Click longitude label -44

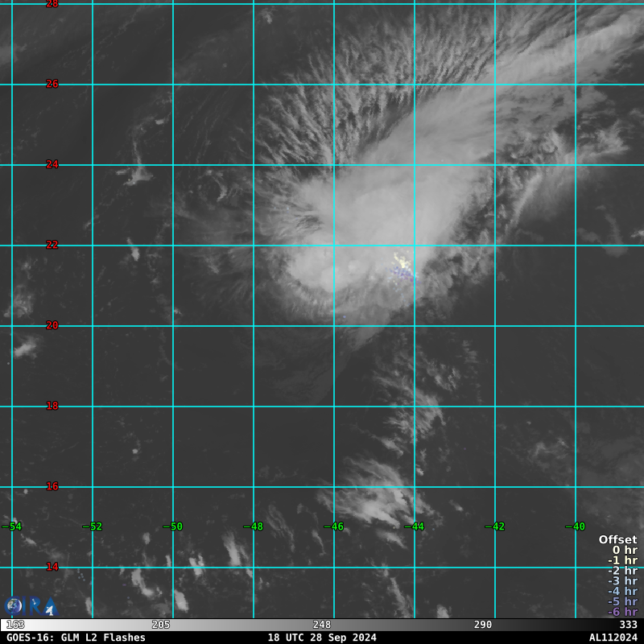pyautogui.click(x=415, y=526)
